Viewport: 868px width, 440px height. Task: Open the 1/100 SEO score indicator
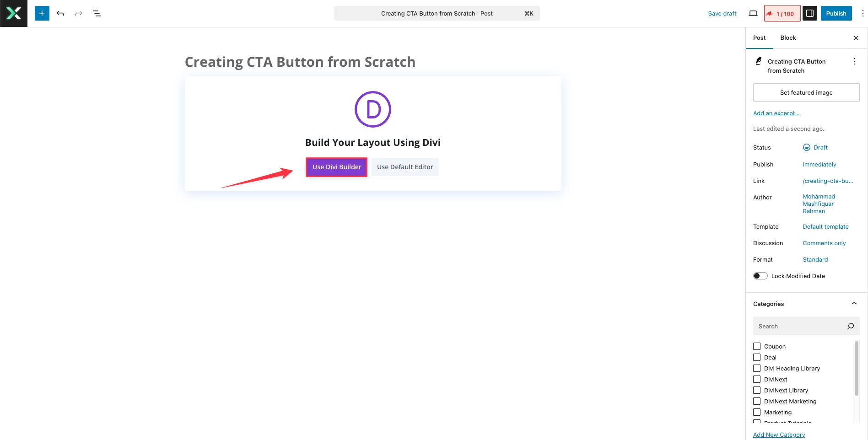[x=782, y=13]
